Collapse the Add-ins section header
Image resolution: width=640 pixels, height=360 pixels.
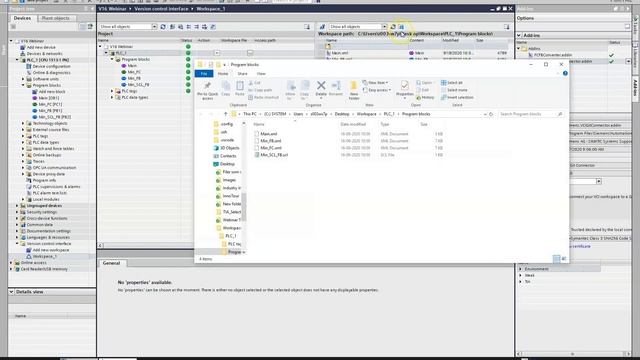pos(519,36)
